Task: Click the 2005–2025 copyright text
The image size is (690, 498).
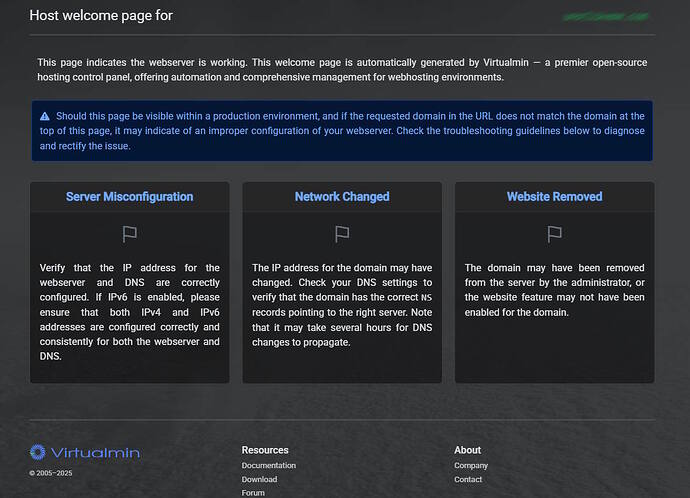Action: click(51, 473)
